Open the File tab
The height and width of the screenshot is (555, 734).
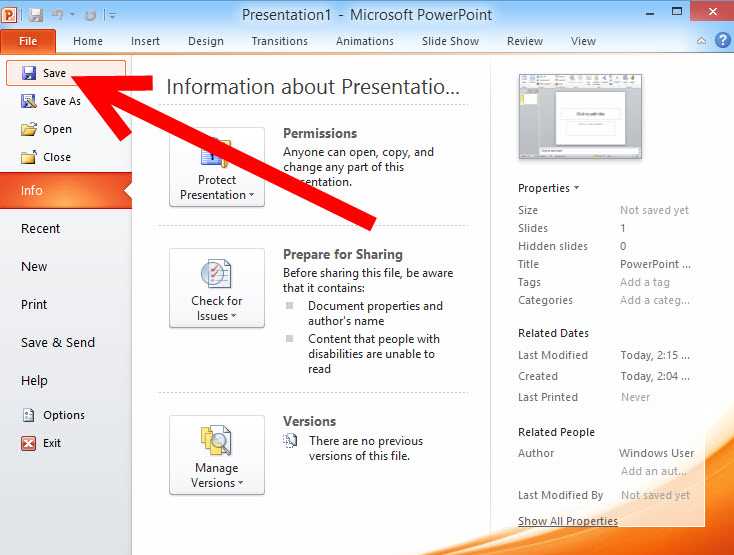28,41
